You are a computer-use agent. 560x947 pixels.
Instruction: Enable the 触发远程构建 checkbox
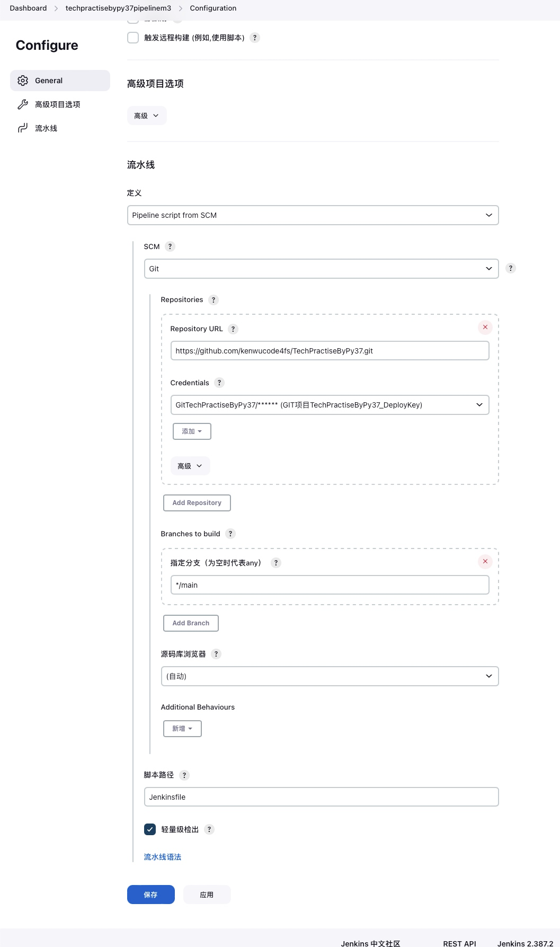(x=133, y=38)
